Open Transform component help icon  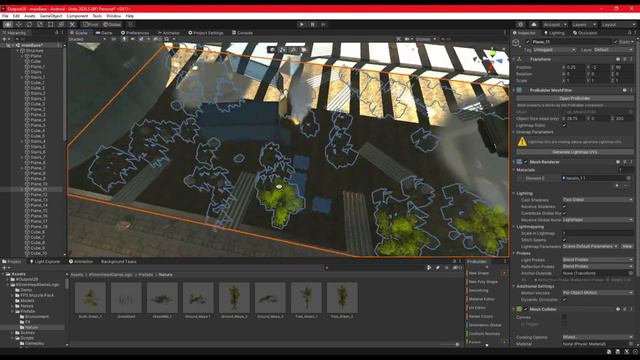click(x=618, y=59)
